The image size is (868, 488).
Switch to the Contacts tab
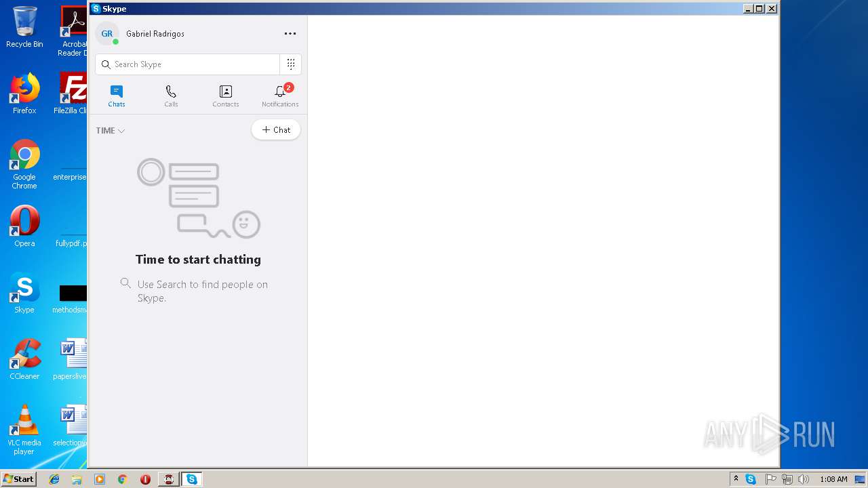point(226,96)
